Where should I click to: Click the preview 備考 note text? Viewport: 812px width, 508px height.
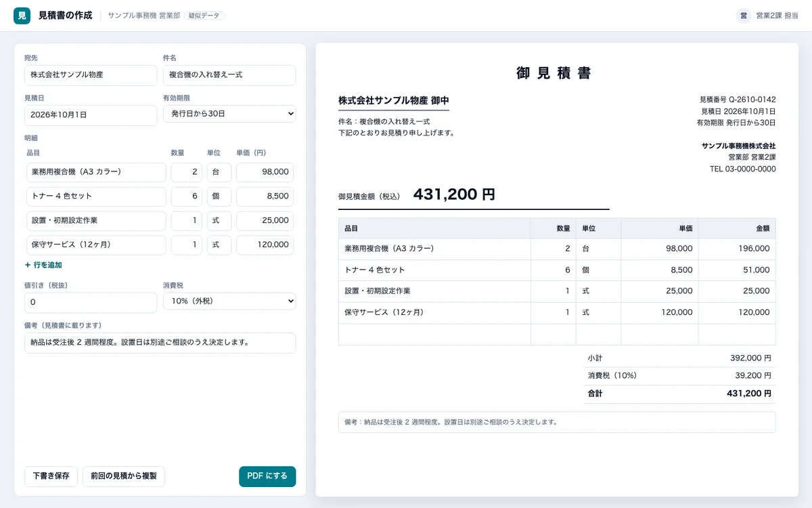451,422
